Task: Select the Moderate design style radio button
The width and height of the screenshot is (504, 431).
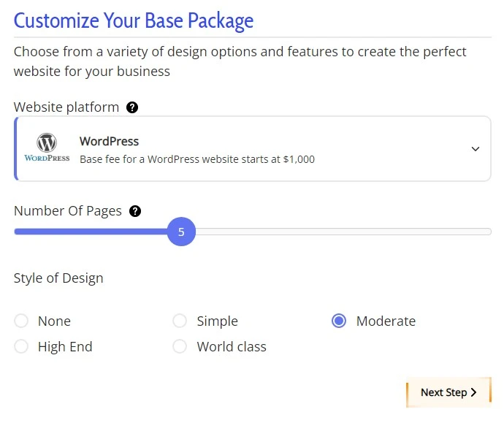Action: (x=339, y=321)
